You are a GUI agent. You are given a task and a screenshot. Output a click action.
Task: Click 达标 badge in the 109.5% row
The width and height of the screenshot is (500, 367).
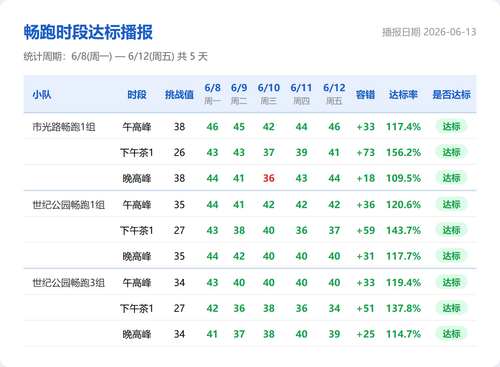[451, 178]
